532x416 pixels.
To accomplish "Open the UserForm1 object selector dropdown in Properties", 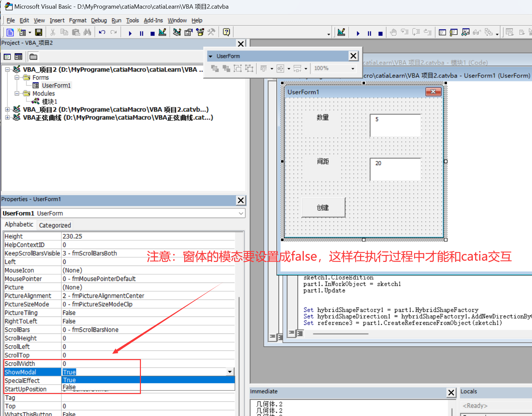I will 241,213.
